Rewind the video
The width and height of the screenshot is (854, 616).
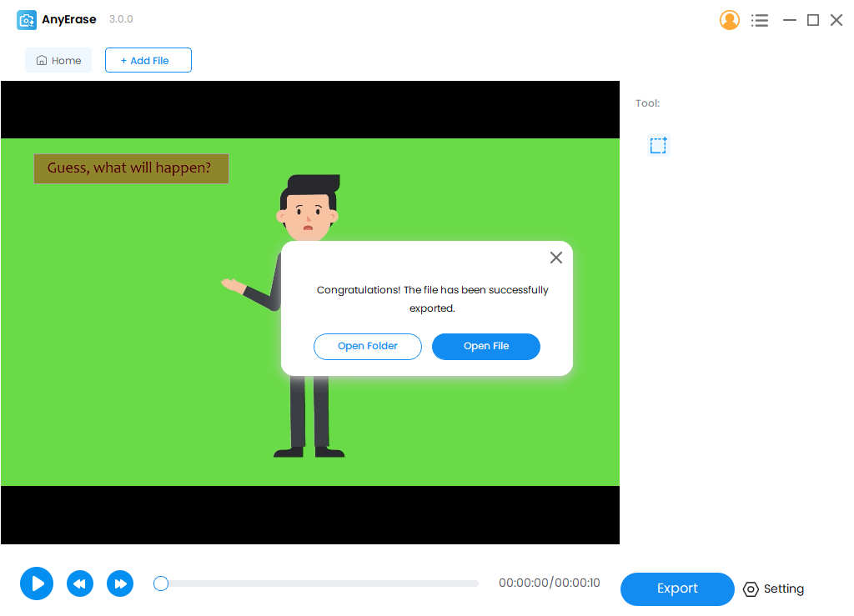79,583
